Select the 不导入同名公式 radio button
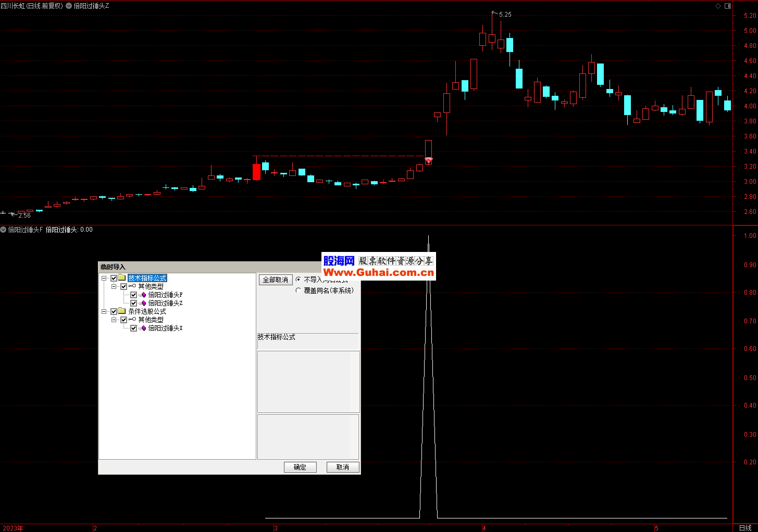The height and width of the screenshot is (532, 758). click(298, 280)
